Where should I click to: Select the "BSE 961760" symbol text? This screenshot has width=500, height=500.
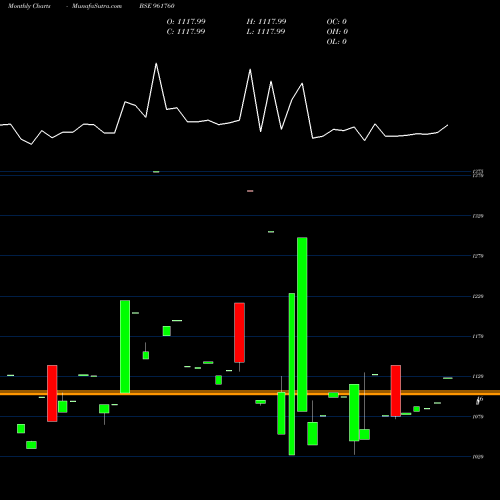(x=157, y=6)
